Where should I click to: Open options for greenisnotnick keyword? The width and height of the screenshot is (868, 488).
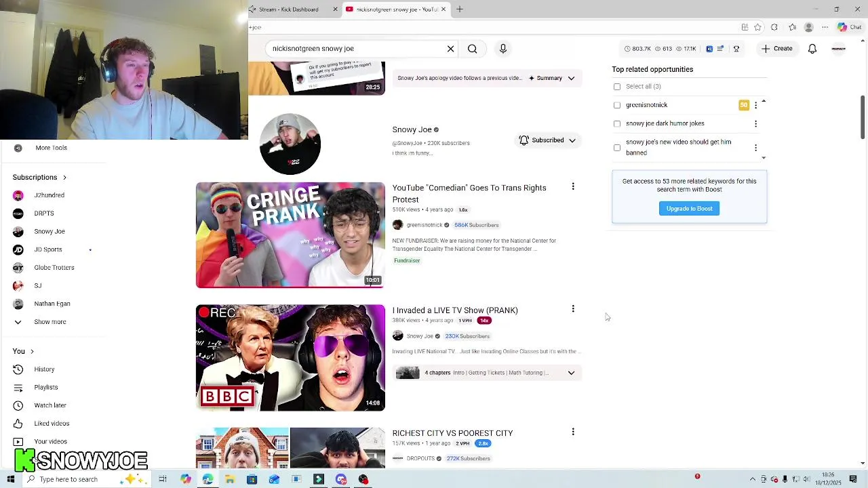coord(755,105)
